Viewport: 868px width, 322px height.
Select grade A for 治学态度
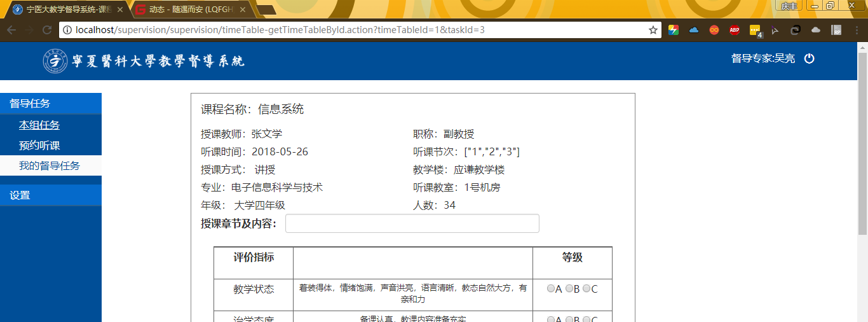pos(550,319)
